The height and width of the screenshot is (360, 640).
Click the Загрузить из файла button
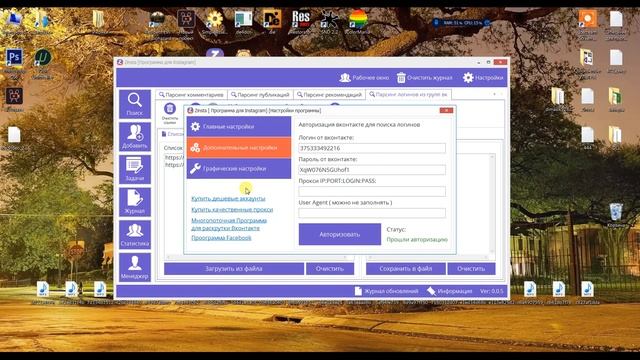coord(234,269)
